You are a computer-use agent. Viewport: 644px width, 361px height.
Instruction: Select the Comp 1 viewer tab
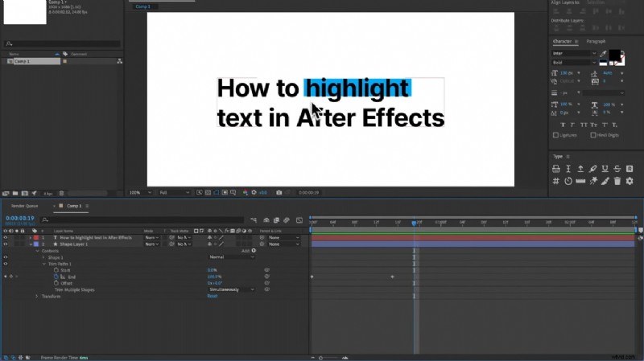pos(143,6)
